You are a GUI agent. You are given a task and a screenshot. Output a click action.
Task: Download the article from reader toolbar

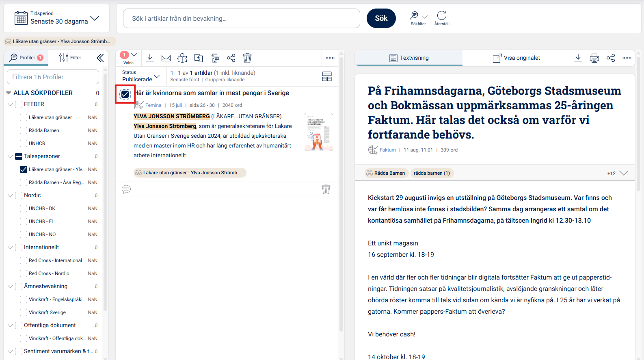click(x=578, y=58)
